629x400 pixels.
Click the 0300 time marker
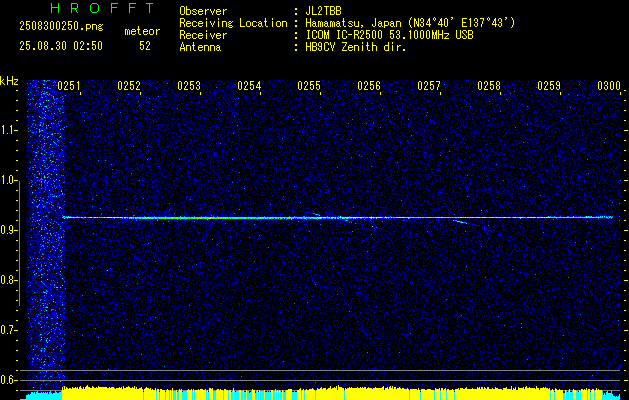tap(609, 86)
